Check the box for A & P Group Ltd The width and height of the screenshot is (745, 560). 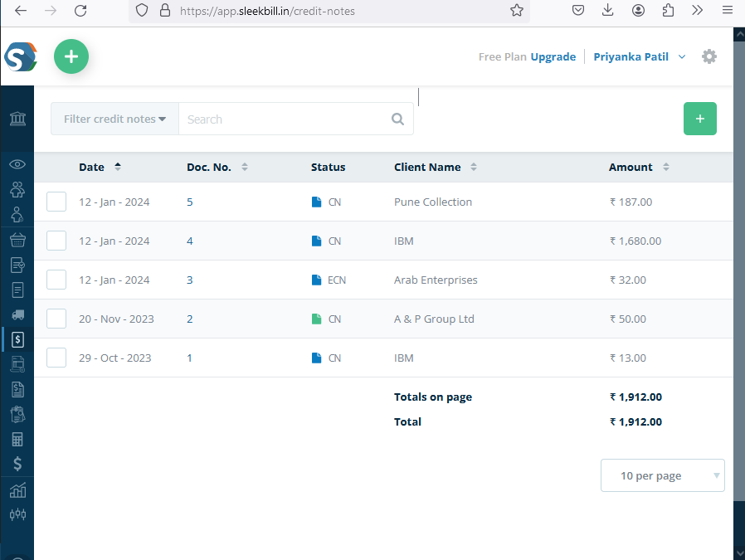[56, 319]
